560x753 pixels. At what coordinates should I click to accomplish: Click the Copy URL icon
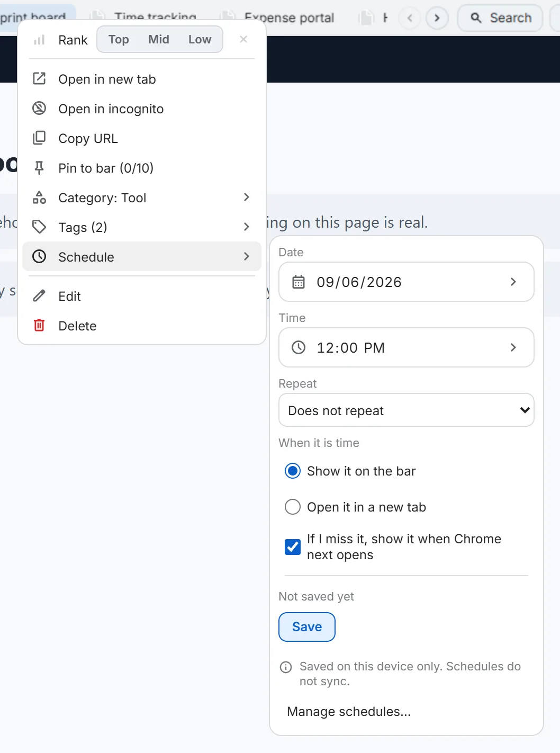click(39, 138)
